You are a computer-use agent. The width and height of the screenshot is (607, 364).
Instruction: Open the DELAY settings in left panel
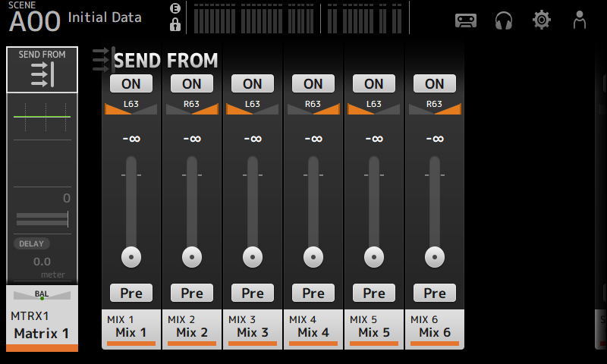[32, 243]
